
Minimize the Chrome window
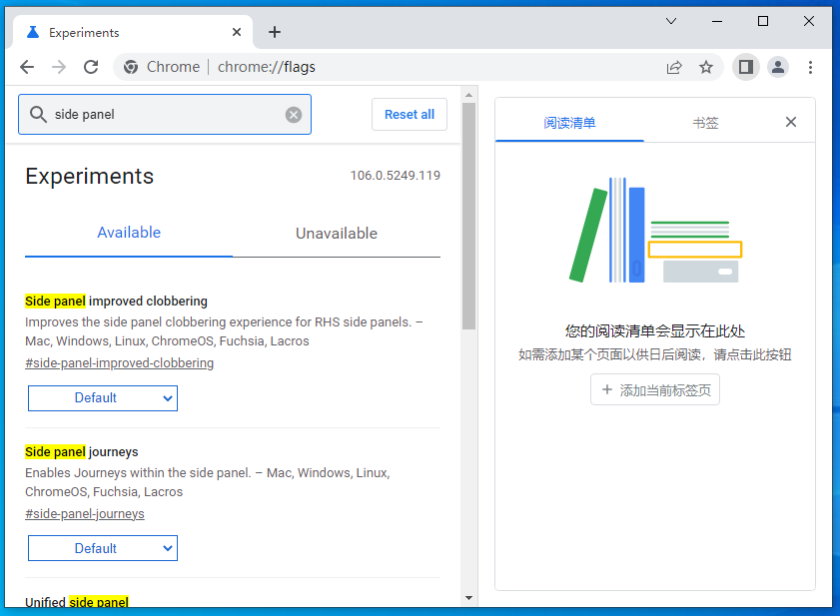click(717, 21)
